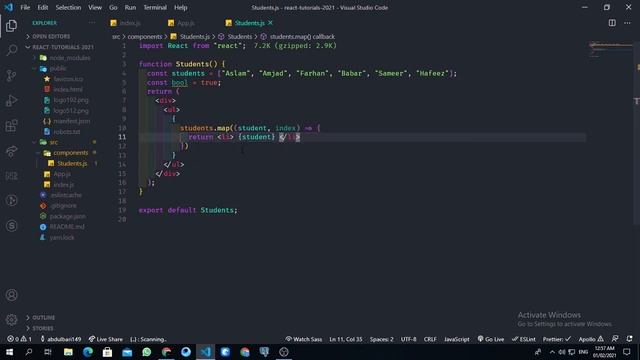Click the Prettier status bar item
The height and width of the screenshot is (360, 640).
pos(557,339)
